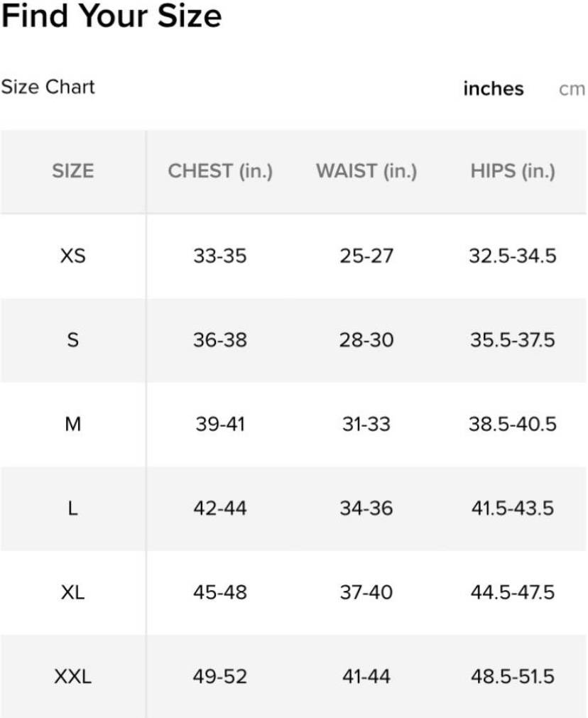Image resolution: width=588 pixels, height=718 pixels.
Task: Click the L chest value 42-44
Action: 220,508
